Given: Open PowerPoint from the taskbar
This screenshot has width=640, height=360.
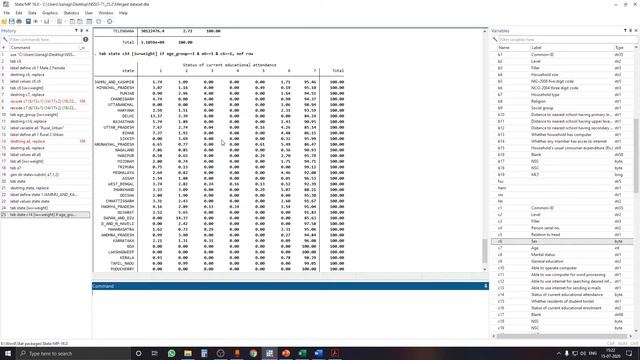Looking at the screenshot, I should click(x=286, y=353).
